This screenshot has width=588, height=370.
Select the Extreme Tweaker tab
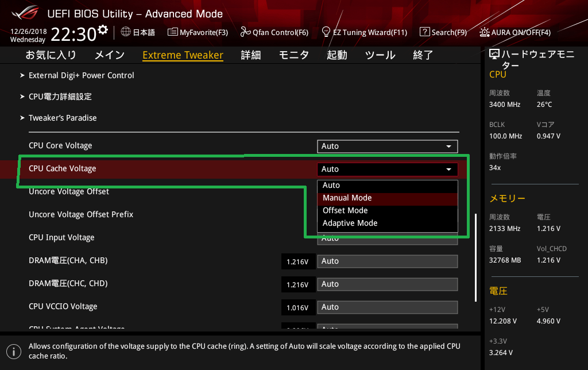click(183, 55)
